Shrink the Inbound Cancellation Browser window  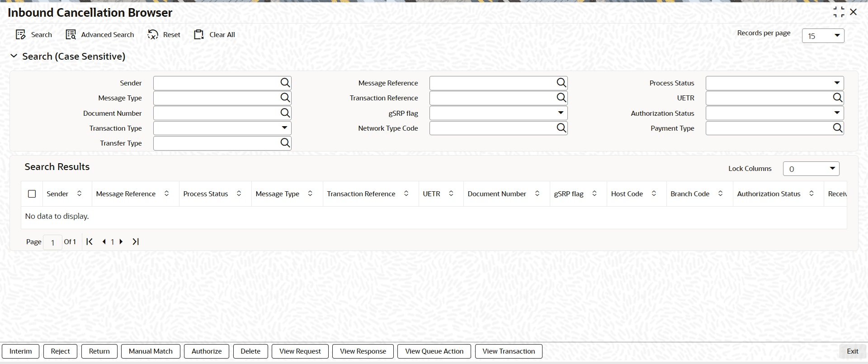pyautogui.click(x=839, y=12)
